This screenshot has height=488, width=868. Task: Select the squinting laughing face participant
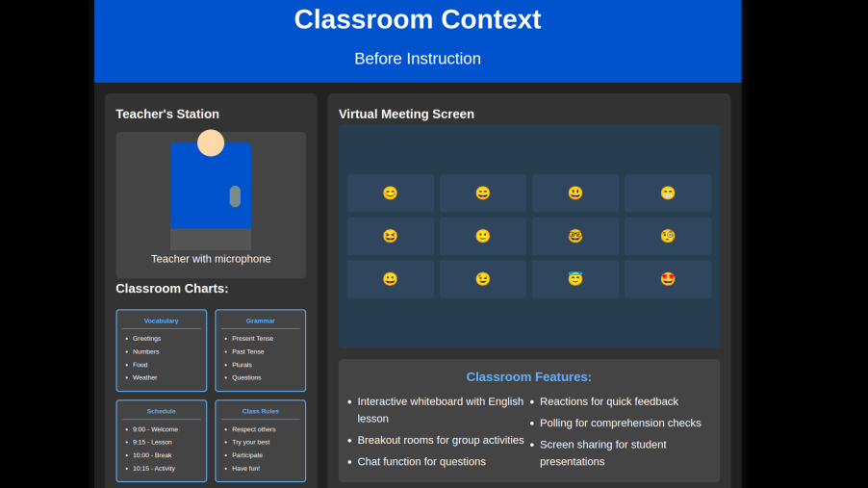pyautogui.click(x=390, y=236)
